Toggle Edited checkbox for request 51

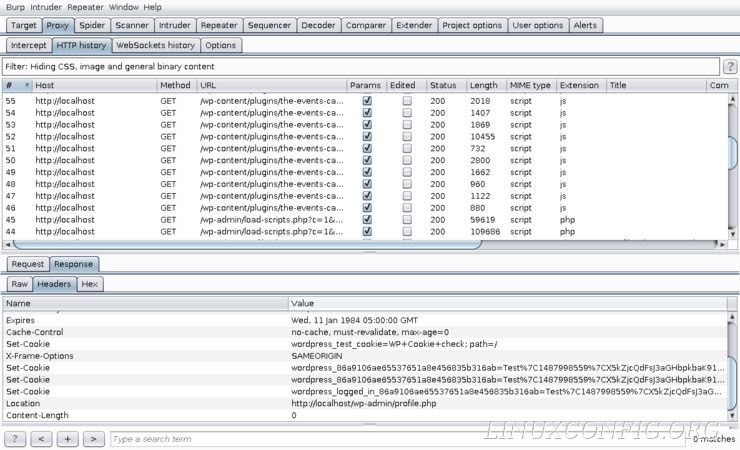click(407, 148)
